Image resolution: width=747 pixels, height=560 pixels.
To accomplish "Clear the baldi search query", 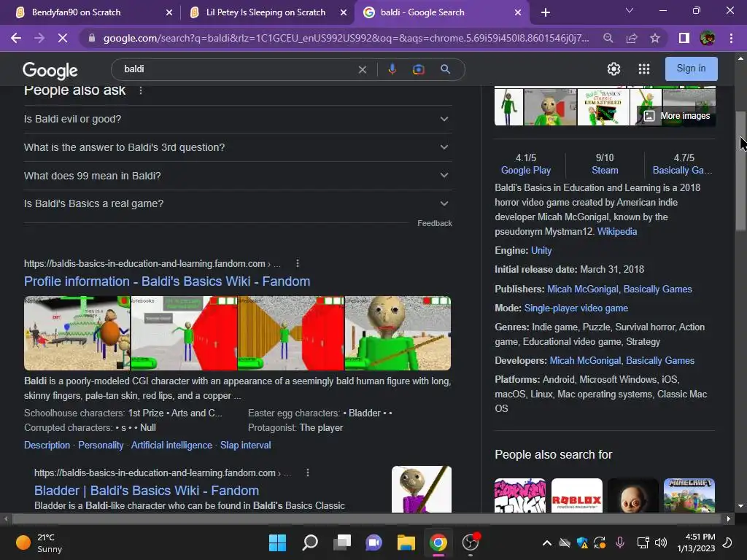I will (363, 69).
